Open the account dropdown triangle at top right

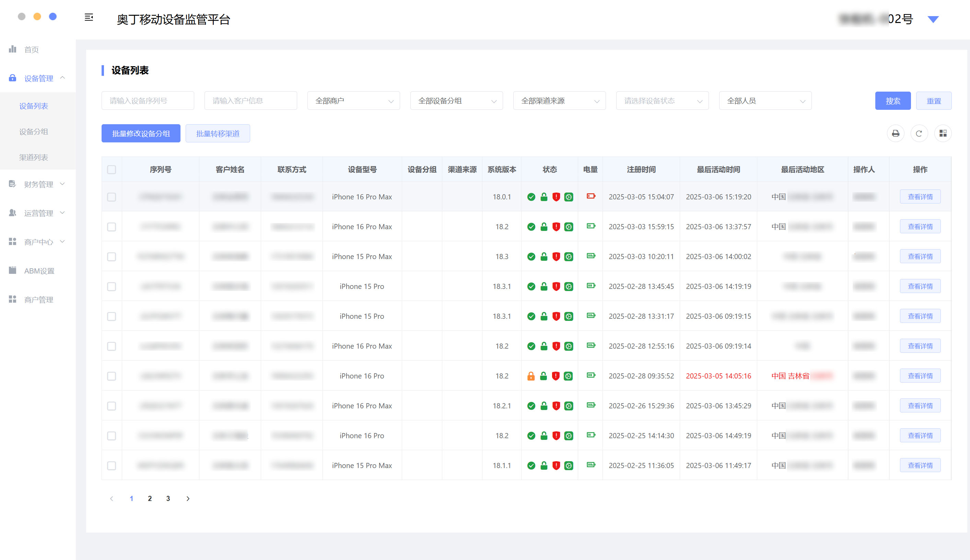(x=933, y=19)
